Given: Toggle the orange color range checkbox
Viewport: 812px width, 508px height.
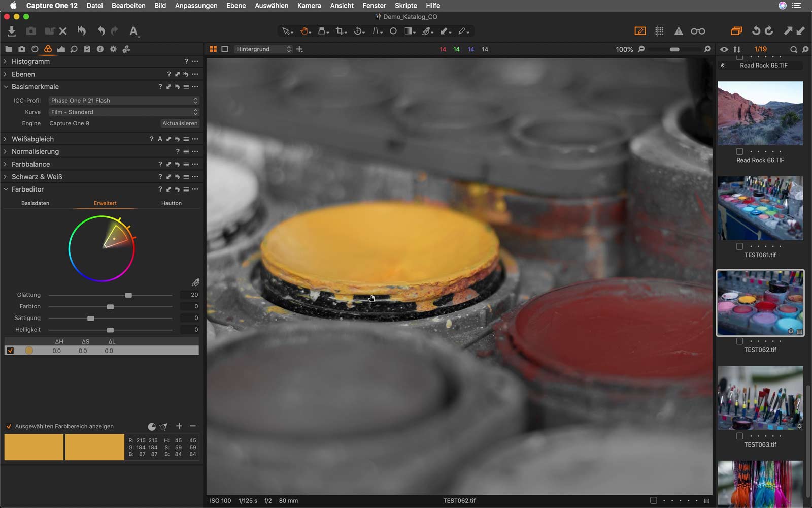Looking at the screenshot, I should (x=10, y=350).
